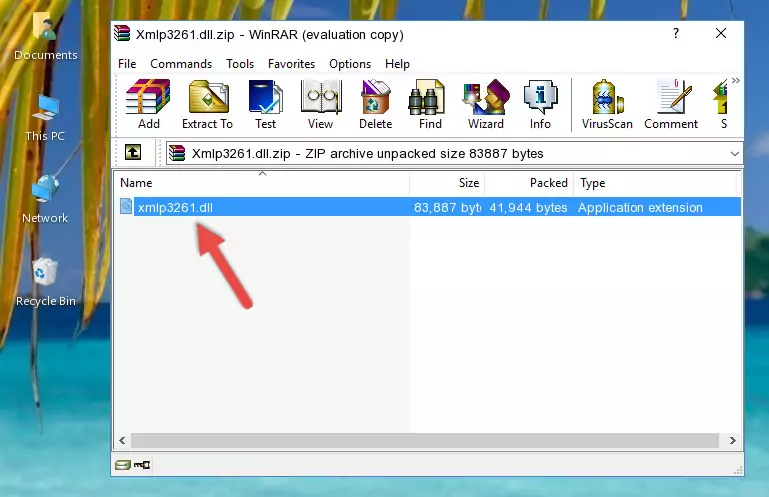This screenshot has height=497, width=769.
Task: Click the disk drive status bar icon
Action: tap(123, 465)
